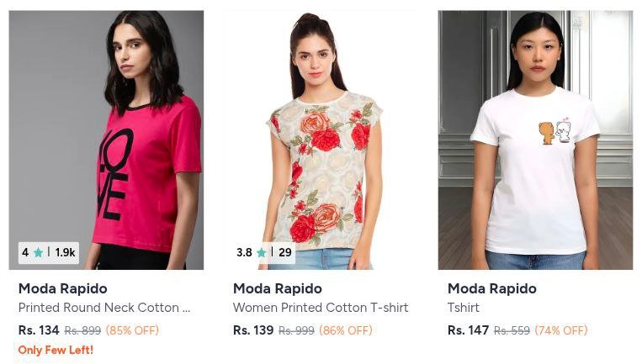Screen dimensions: 642x364
Task: Click the Rs. 134 price
Action: (x=39, y=330)
